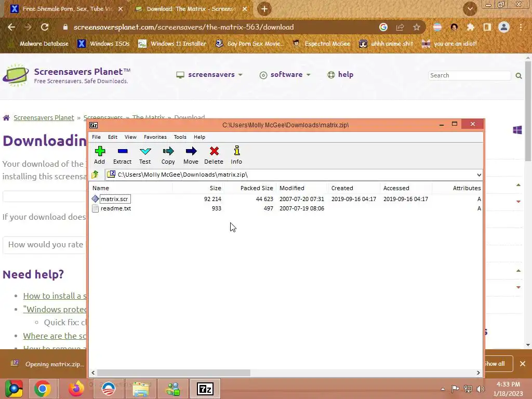The image size is (532, 399).
Task: Reload the Chrome page
Action: coord(45,27)
